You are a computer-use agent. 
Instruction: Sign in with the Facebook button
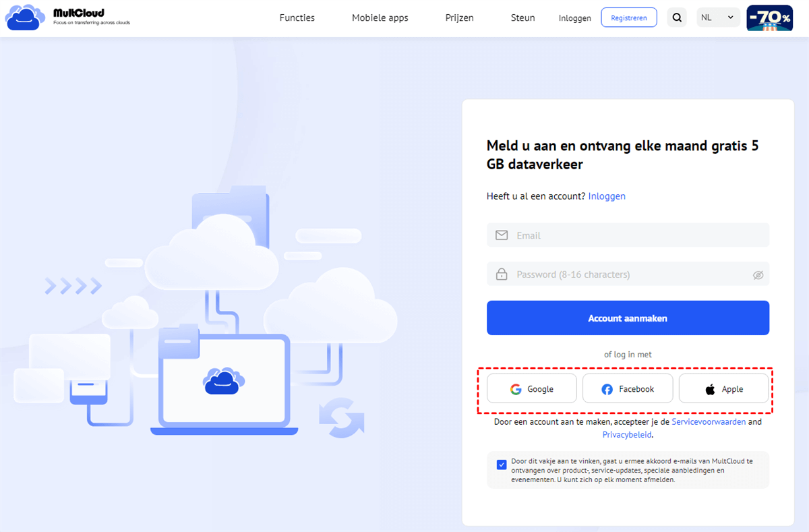coord(628,389)
